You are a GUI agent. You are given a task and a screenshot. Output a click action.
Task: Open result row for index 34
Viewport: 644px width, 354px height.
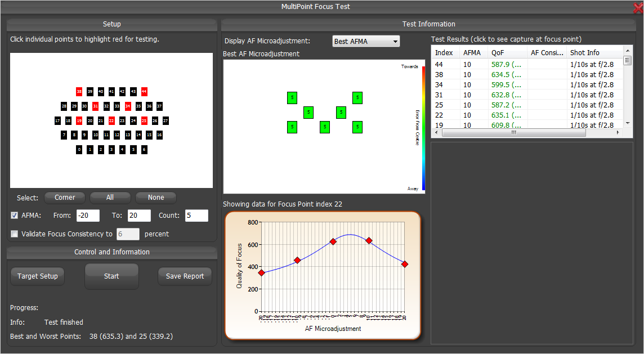[x=527, y=84]
